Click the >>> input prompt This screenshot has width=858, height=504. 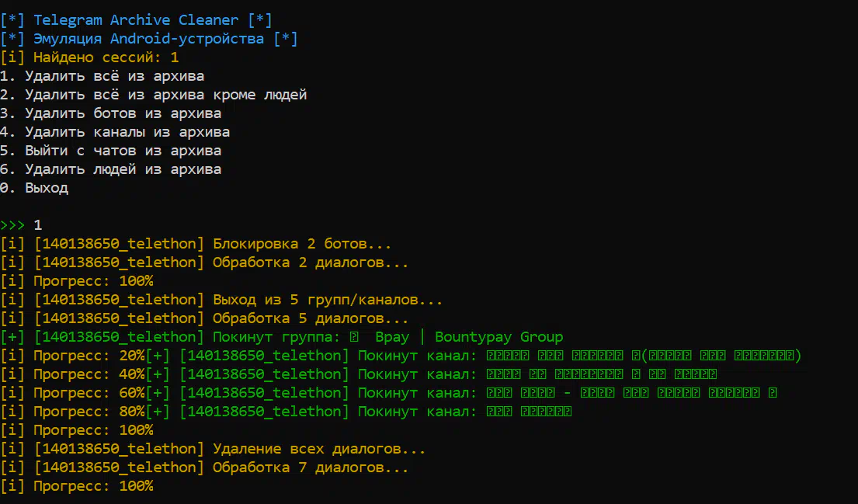[12, 225]
